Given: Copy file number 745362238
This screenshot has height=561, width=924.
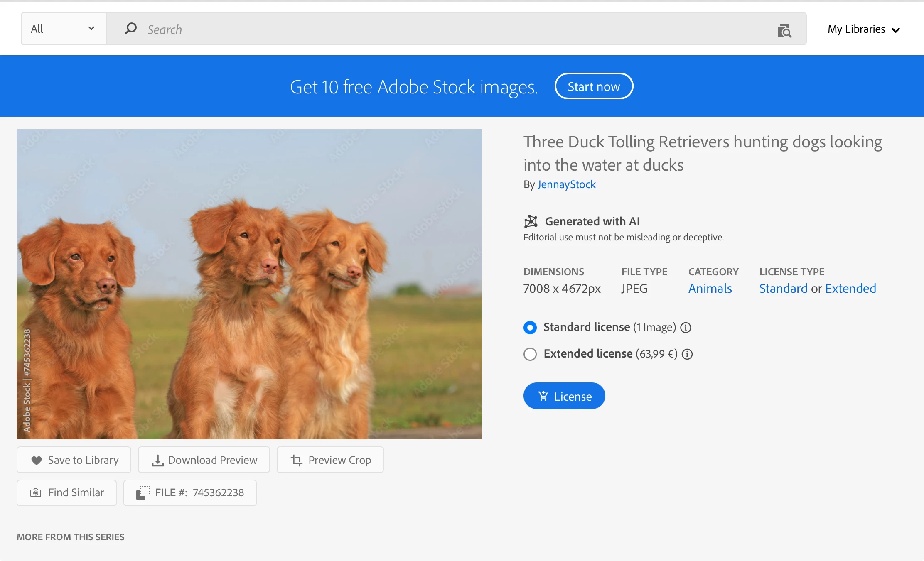Looking at the screenshot, I should tap(190, 493).
